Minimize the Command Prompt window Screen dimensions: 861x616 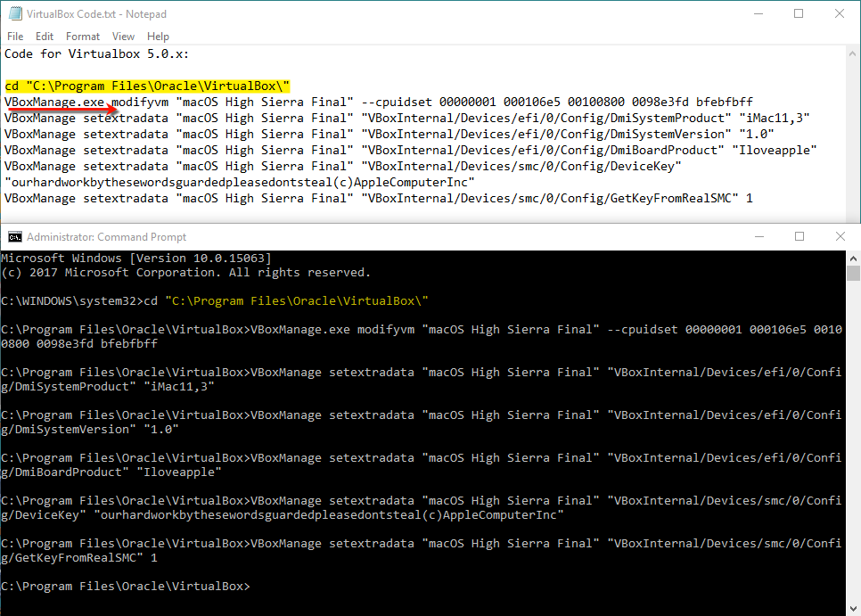tap(759, 236)
